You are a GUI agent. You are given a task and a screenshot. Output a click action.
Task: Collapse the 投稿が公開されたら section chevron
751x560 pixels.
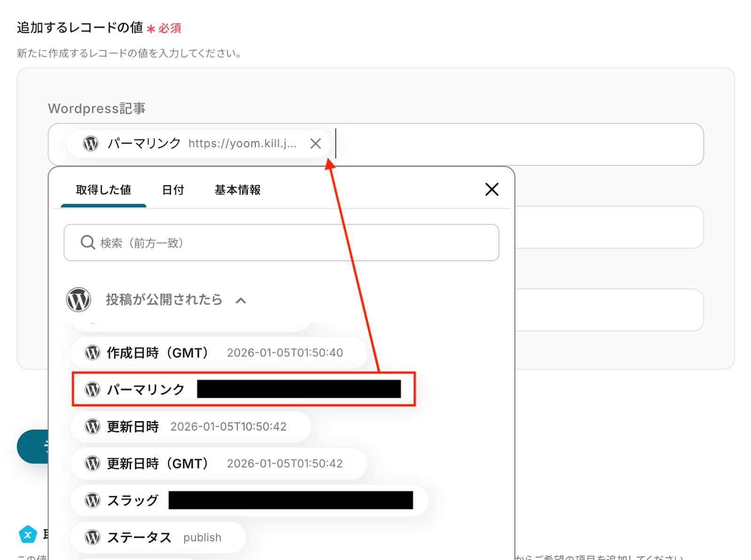[x=241, y=301]
